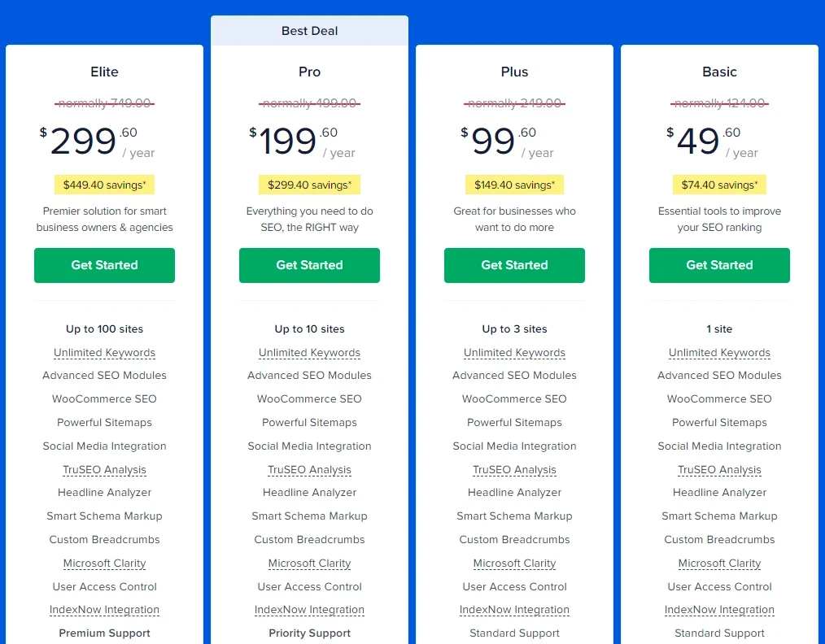The width and height of the screenshot is (825, 644).
Task: Click the Best Deal banner above Pro
Action: [309, 31]
